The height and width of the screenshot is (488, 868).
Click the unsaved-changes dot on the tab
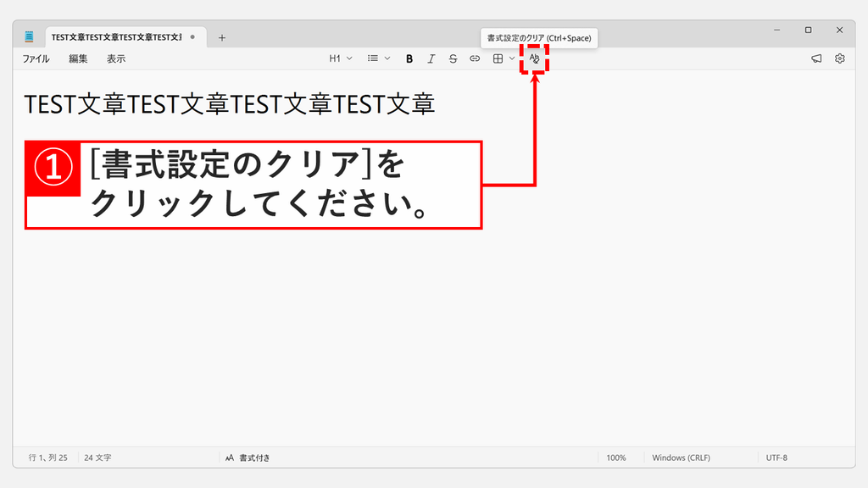pos(192,37)
